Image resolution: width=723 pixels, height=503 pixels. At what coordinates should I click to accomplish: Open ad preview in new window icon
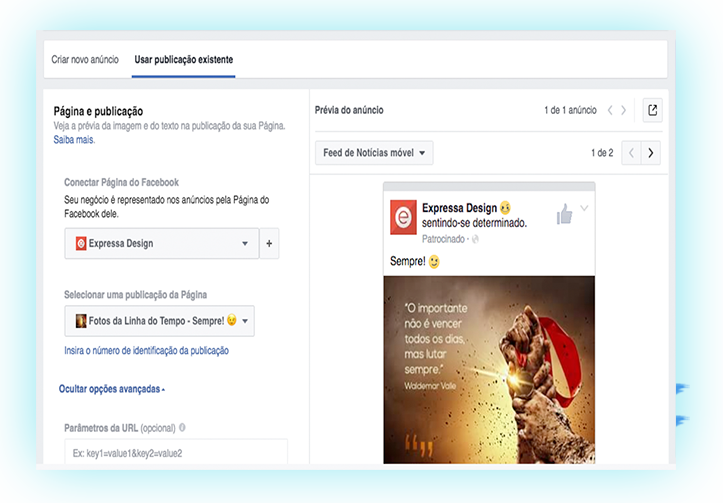pos(652,110)
